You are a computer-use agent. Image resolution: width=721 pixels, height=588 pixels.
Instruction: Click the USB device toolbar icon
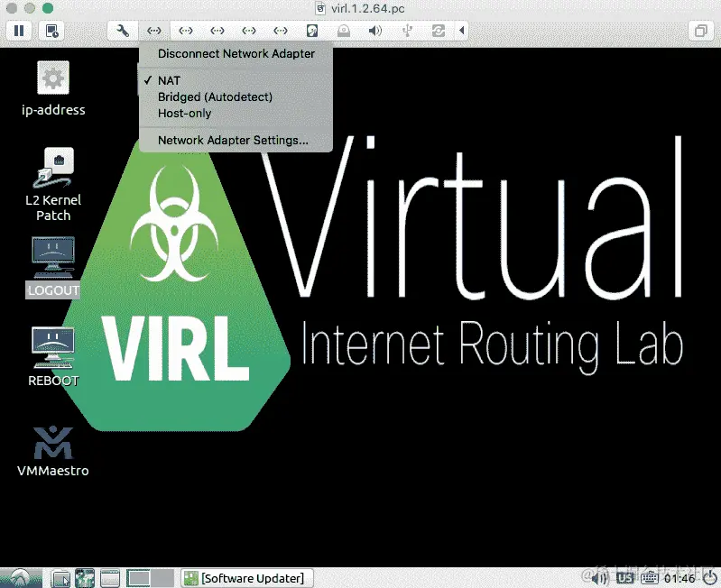point(407,31)
